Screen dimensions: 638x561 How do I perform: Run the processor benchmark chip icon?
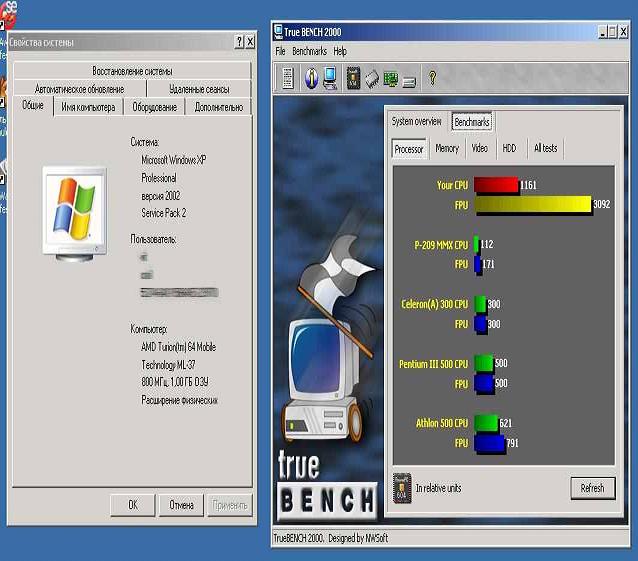pos(353,78)
